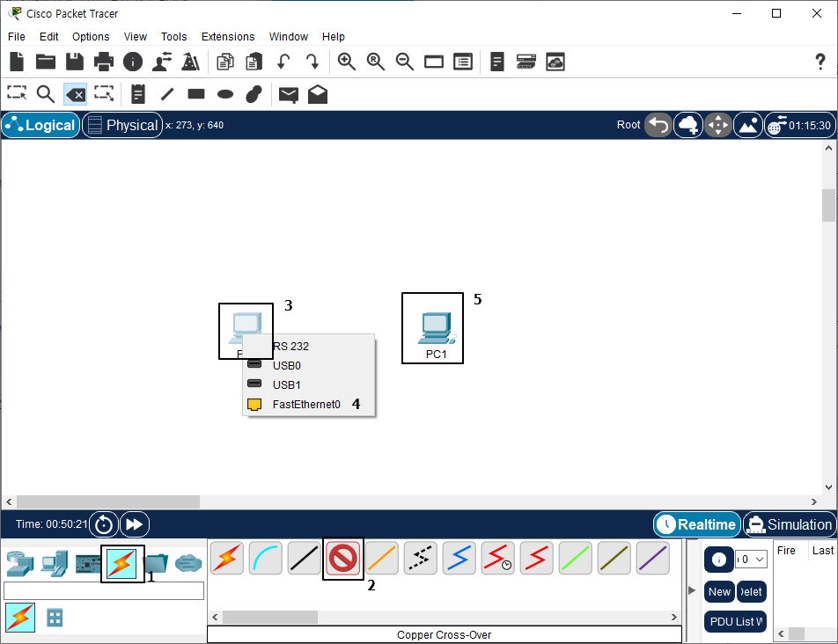
Task: Switch to Simulation mode
Action: pyautogui.click(x=790, y=524)
